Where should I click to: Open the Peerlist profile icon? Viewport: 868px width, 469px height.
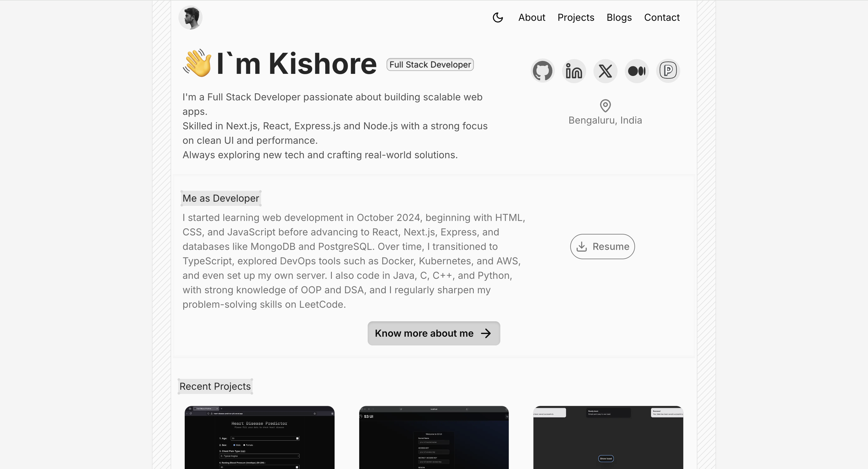click(668, 71)
